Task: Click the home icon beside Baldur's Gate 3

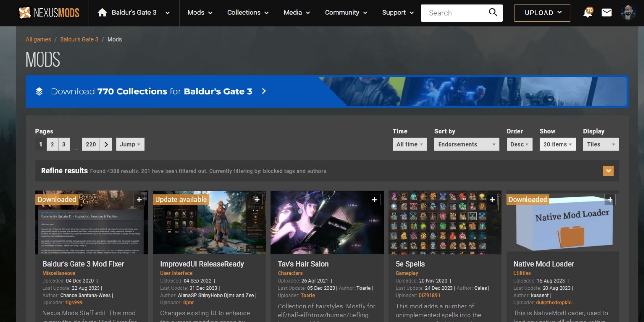Action: 102,13
